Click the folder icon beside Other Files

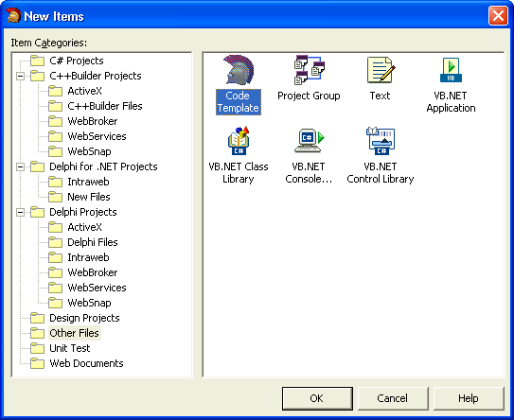coord(37,333)
